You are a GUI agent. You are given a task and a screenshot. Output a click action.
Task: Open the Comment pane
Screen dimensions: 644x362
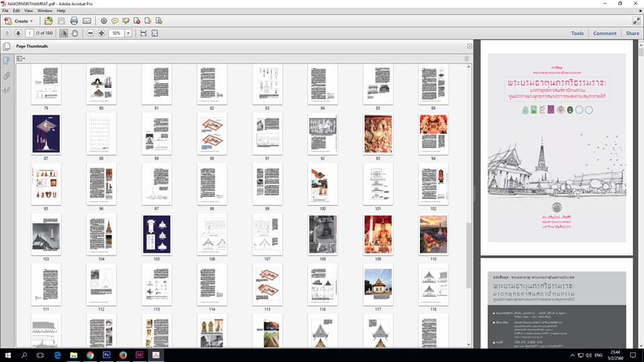click(604, 33)
